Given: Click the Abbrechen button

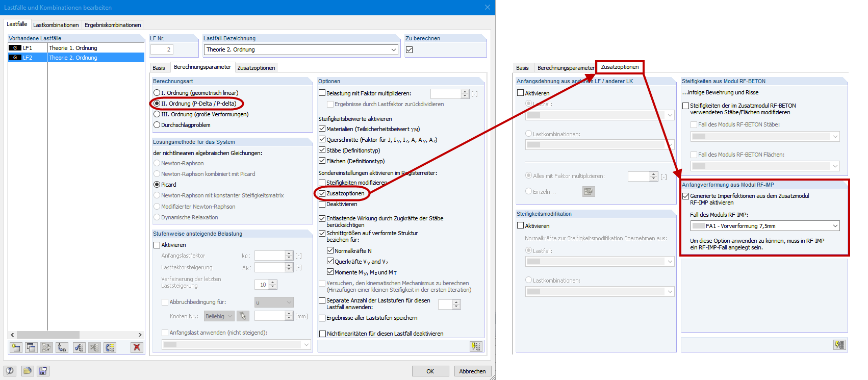Looking at the screenshot, I should [472, 371].
